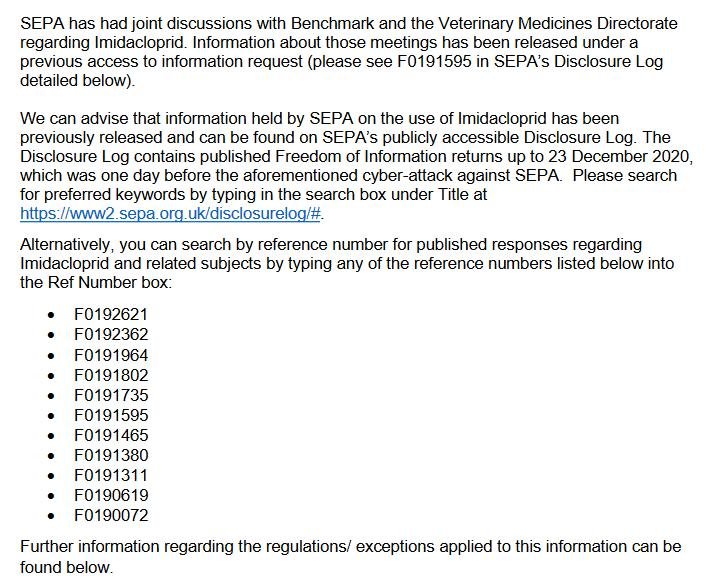Select F0191595 in the bulleted list
Viewport: 711px width, 581px height.
111,415
